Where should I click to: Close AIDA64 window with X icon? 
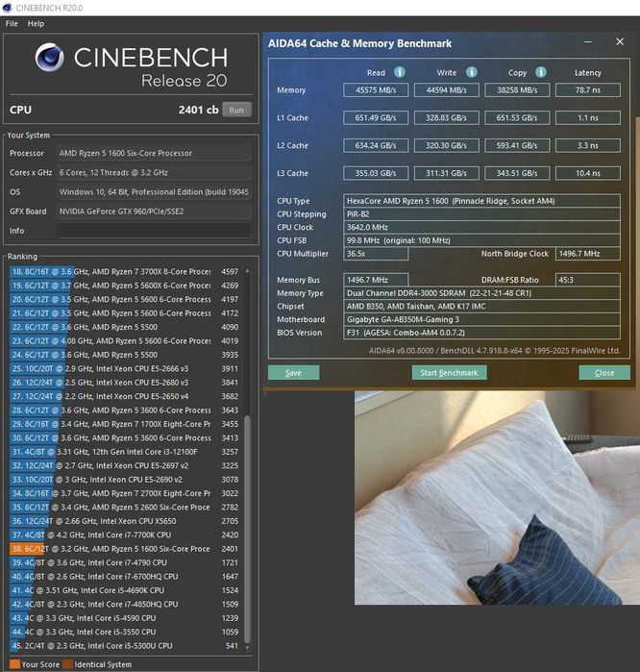point(620,41)
